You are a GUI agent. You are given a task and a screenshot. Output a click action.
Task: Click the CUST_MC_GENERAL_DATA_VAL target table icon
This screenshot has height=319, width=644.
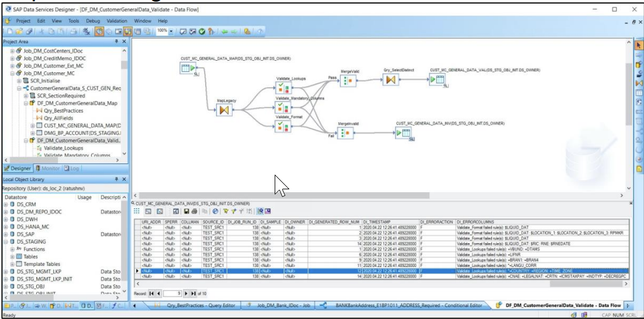click(x=438, y=79)
